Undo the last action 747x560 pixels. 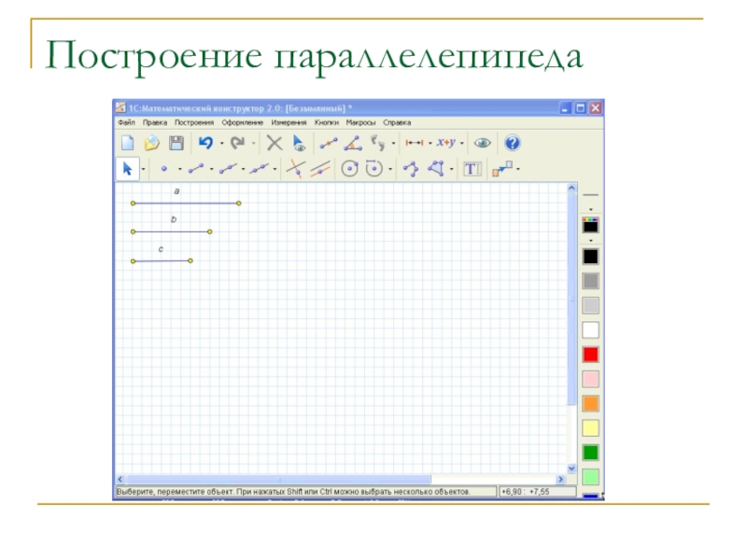[205, 143]
